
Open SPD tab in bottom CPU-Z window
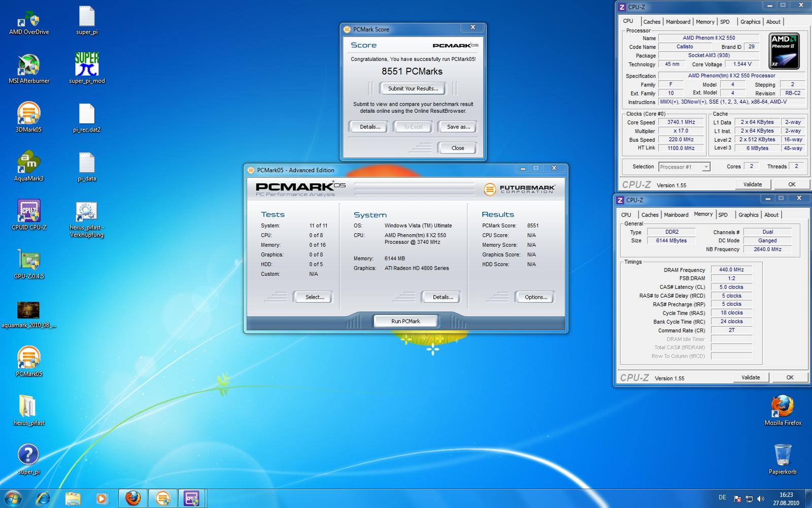723,215
